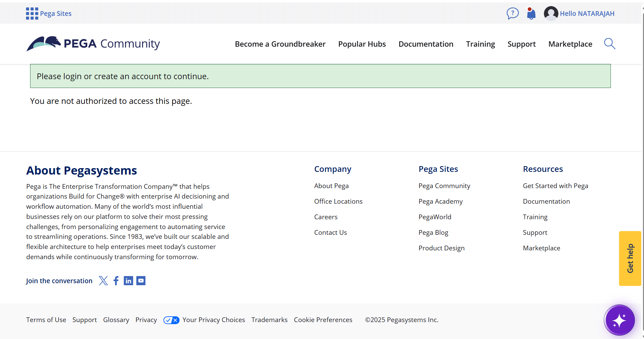This screenshot has width=644, height=339.
Task: Click the Facebook social icon
Action: [116, 280]
